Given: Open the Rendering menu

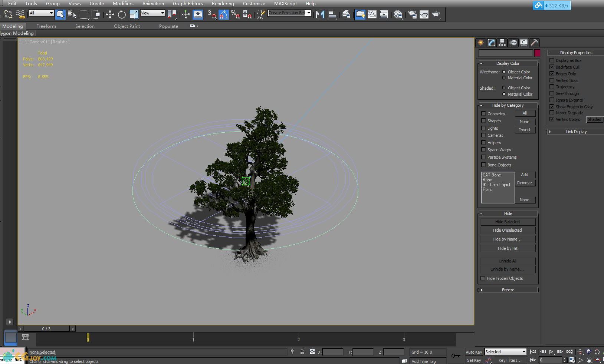Looking at the screenshot, I should pyautogui.click(x=223, y=4).
